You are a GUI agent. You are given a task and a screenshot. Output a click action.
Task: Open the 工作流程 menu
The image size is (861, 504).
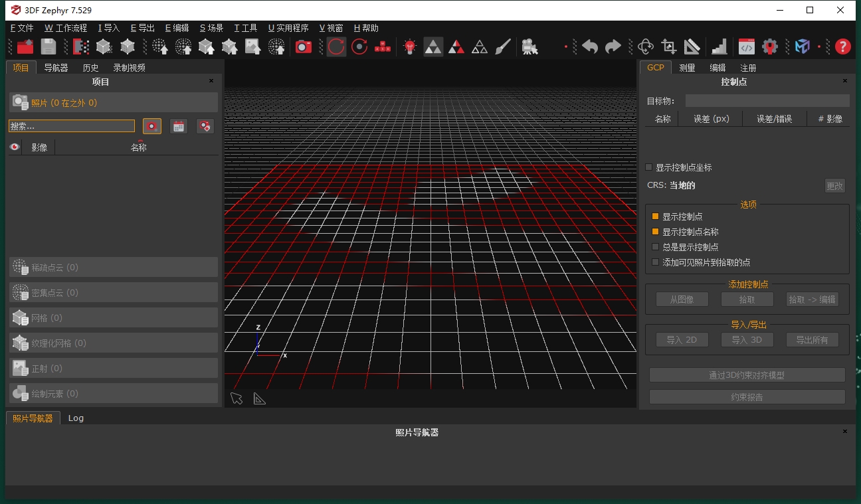(x=66, y=28)
